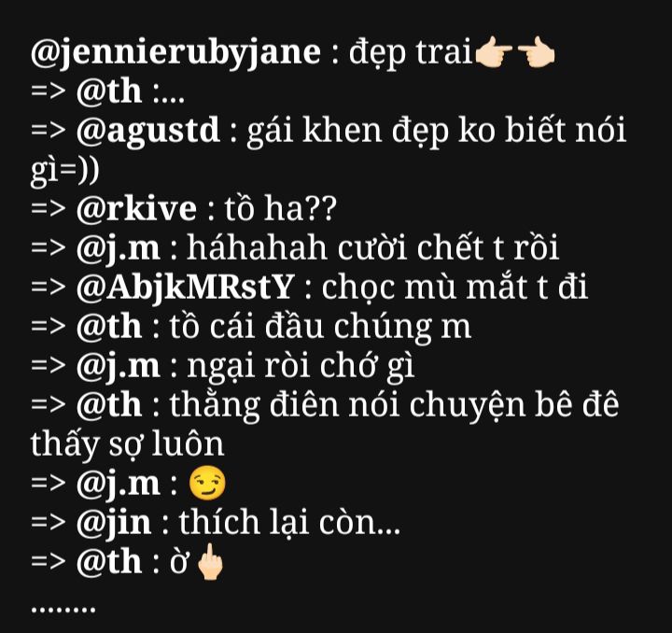Open @j.m before 'ngại ròi chớ gì'

click(x=118, y=366)
